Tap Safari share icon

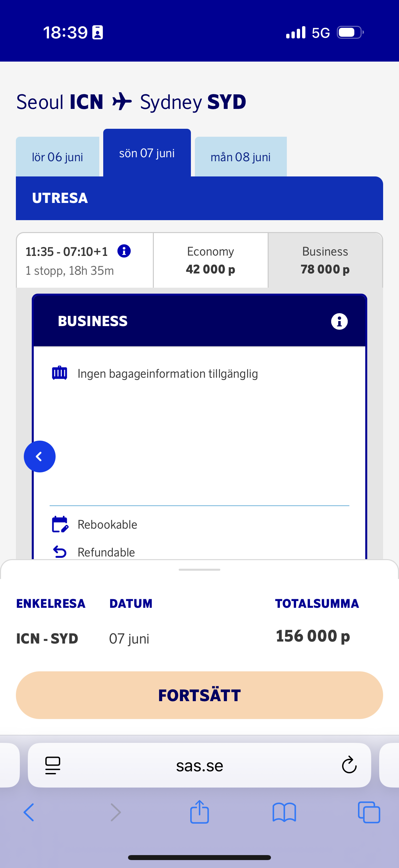(199, 812)
